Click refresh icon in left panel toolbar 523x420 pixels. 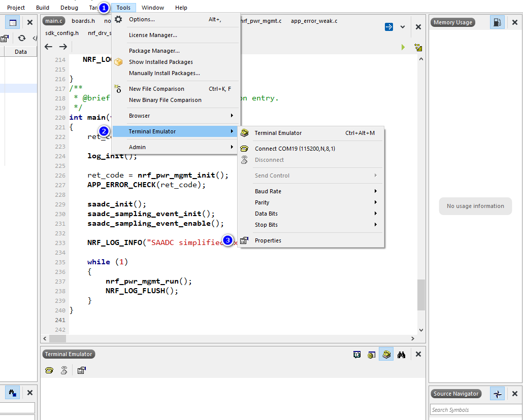click(x=22, y=38)
